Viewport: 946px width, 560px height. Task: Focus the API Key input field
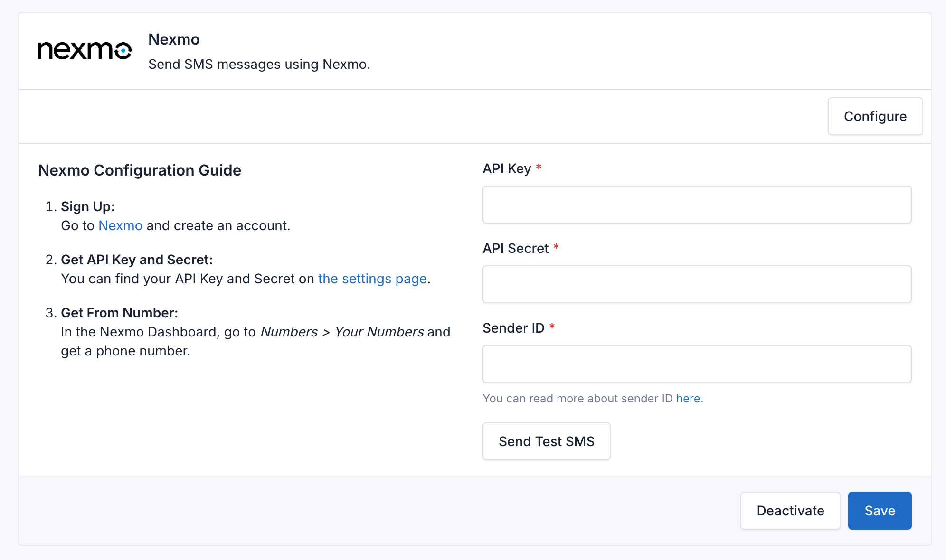[x=697, y=205]
